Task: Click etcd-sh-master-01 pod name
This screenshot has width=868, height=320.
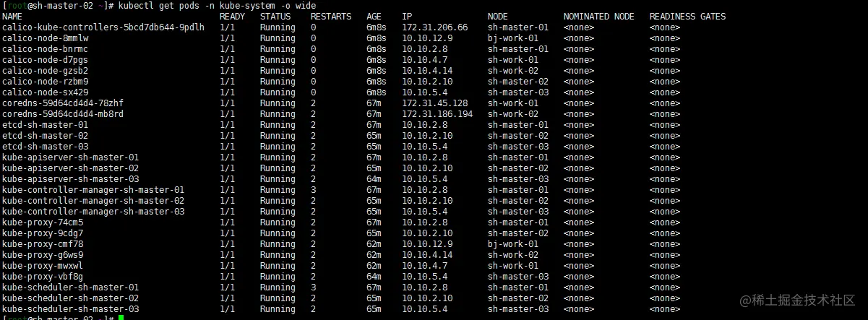Action: (x=46, y=125)
